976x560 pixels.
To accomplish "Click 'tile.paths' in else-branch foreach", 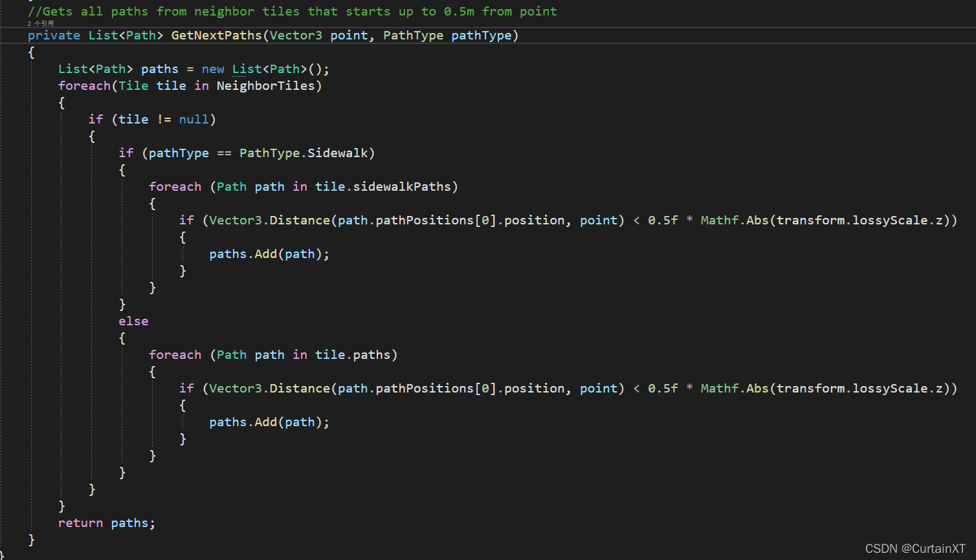I will pos(353,354).
